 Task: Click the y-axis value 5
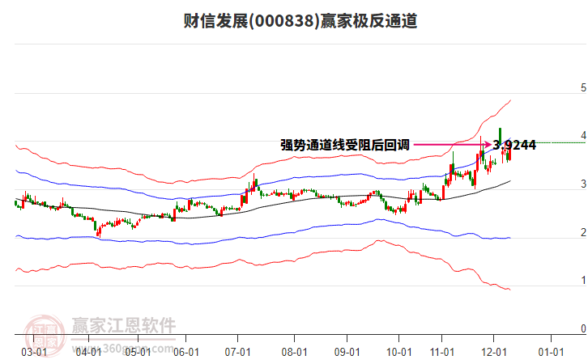(x=583, y=87)
